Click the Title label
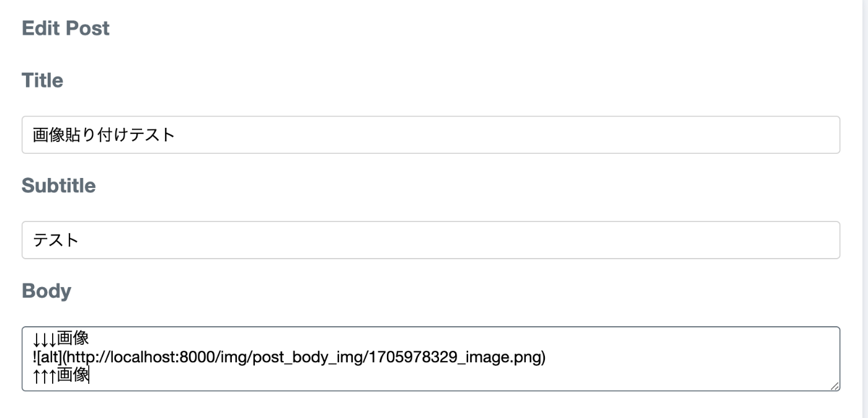The height and width of the screenshot is (418, 868). coord(42,80)
